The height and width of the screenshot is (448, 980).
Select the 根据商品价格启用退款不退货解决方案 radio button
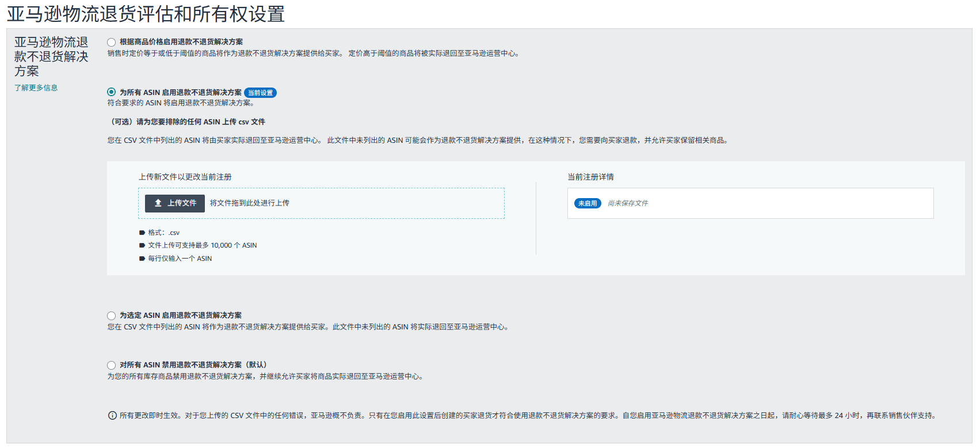pos(112,42)
